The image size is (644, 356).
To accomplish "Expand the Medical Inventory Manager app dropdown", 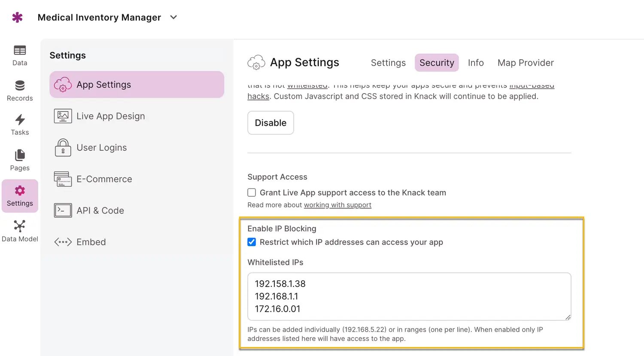I will tap(173, 18).
